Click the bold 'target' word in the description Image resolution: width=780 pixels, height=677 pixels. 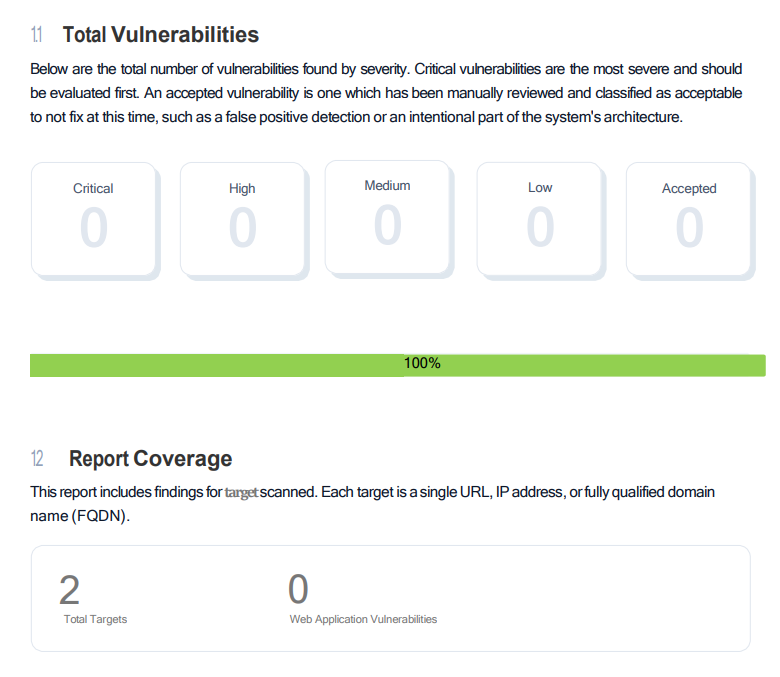(x=241, y=493)
